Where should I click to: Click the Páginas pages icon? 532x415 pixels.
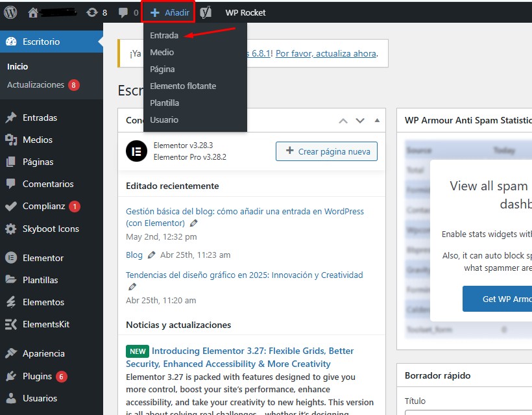pos(11,162)
